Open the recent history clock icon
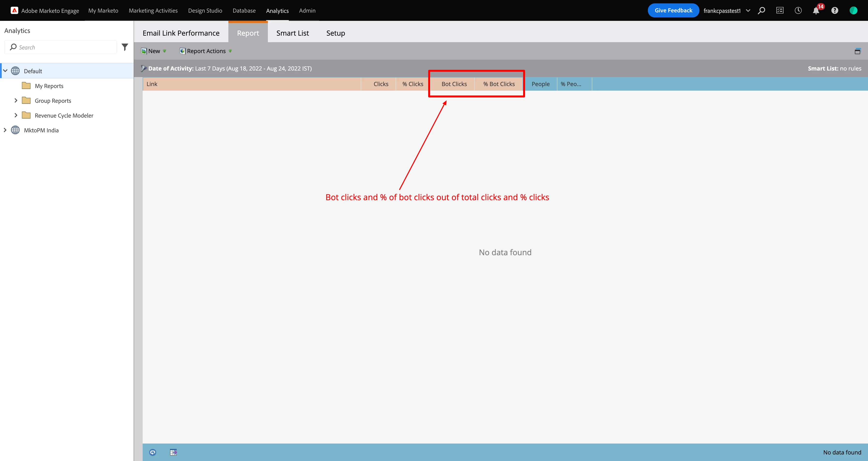The image size is (868, 461). pyautogui.click(x=798, y=10)
